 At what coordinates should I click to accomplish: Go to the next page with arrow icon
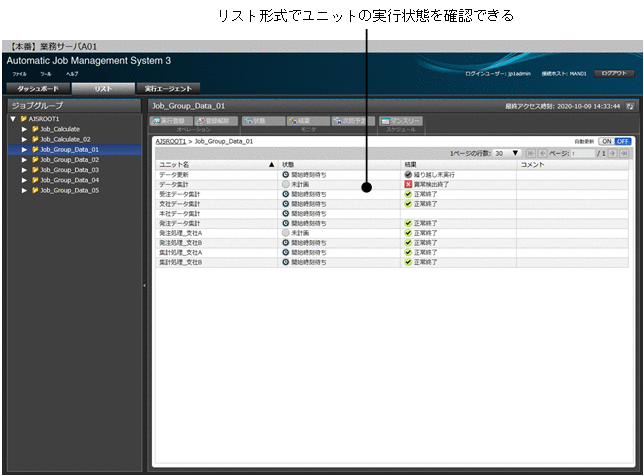tap(613, 153)
